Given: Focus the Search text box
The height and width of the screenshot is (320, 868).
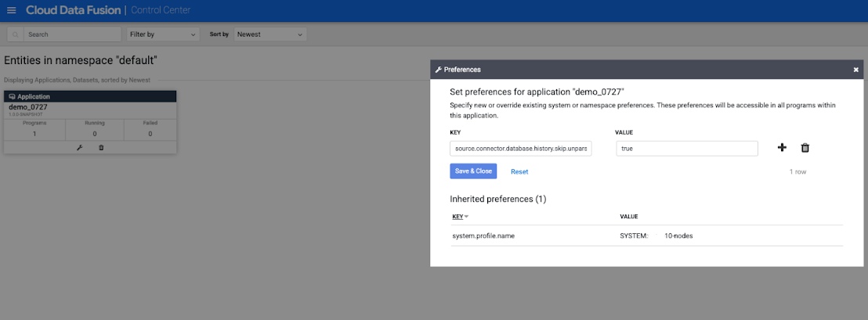Looking at the screenshot, I should (71, 34).
